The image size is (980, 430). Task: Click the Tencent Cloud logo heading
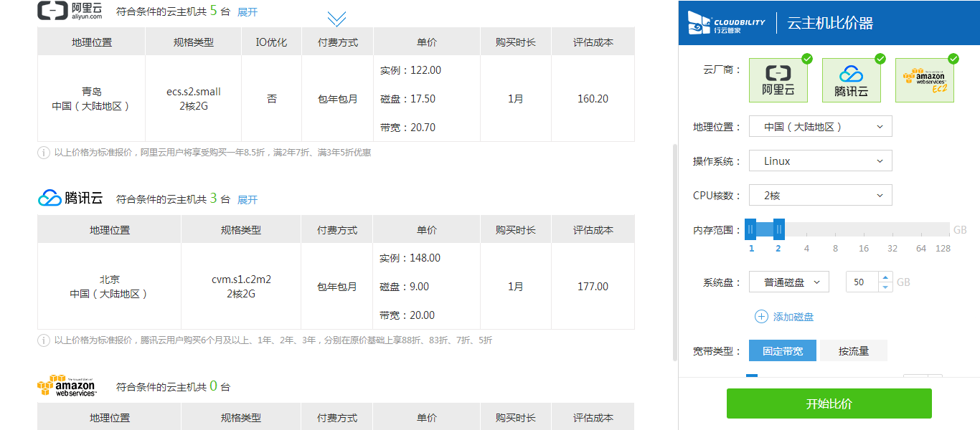(x=70, y=199)
